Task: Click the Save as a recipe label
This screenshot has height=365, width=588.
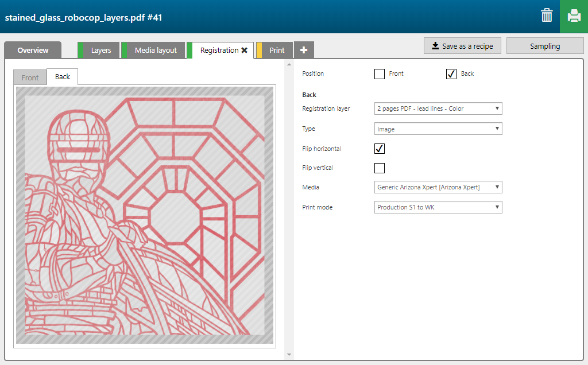Action: (467, 46)
